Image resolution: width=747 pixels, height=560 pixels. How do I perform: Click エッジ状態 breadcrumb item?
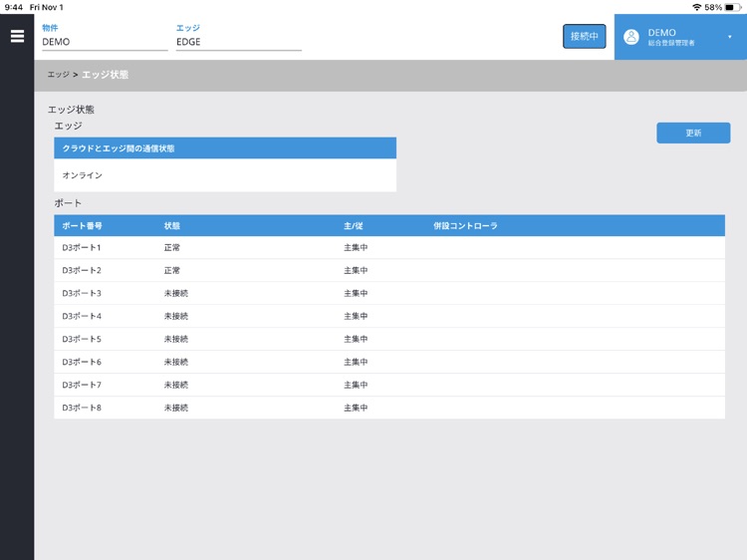[x=106, y=75]
